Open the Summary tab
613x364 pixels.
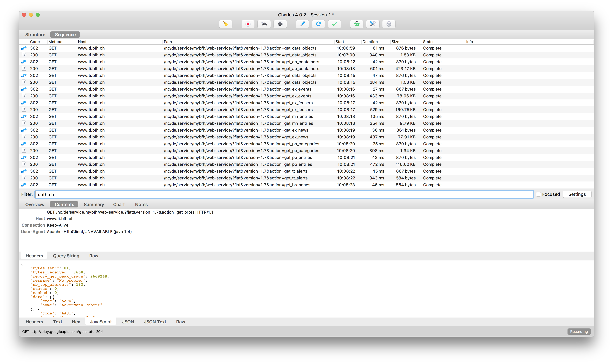94,205
